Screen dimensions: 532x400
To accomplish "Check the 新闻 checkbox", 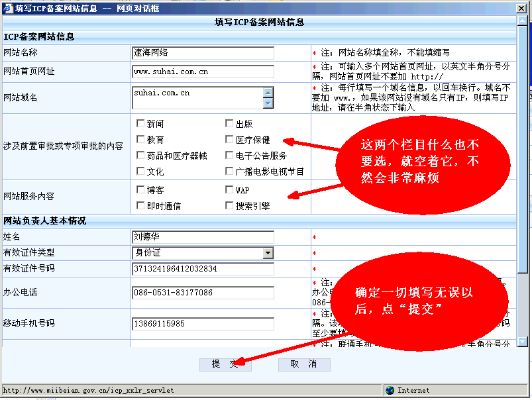I will 140,124.
